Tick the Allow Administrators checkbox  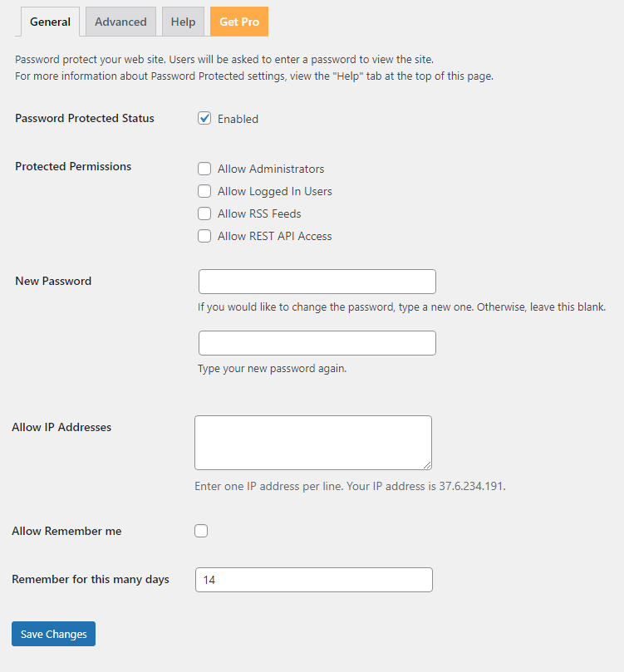pyautogui.click(x=204, y=169)
